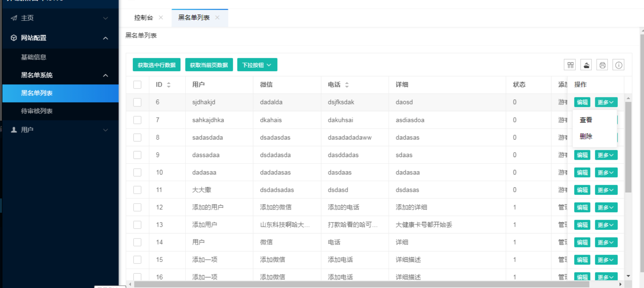Check the row with ID 12
The width and height of the screenshot is (644, 288).
point(137,207)
